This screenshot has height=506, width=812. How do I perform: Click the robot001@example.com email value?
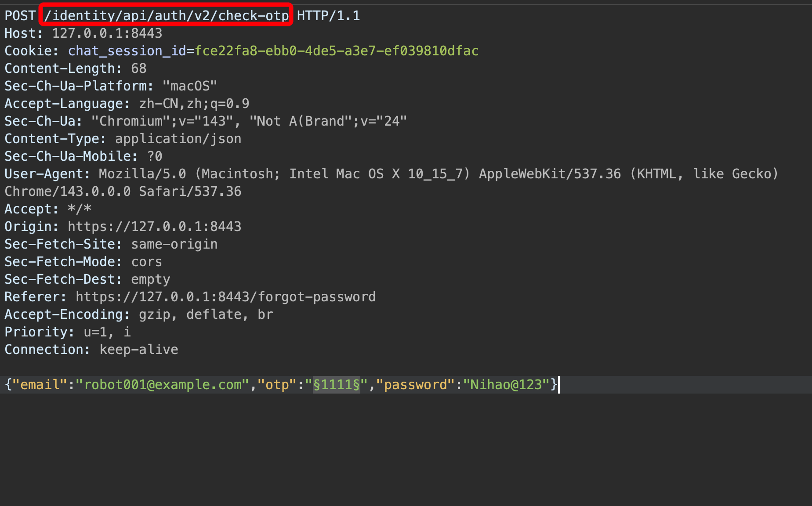(163, 385)
